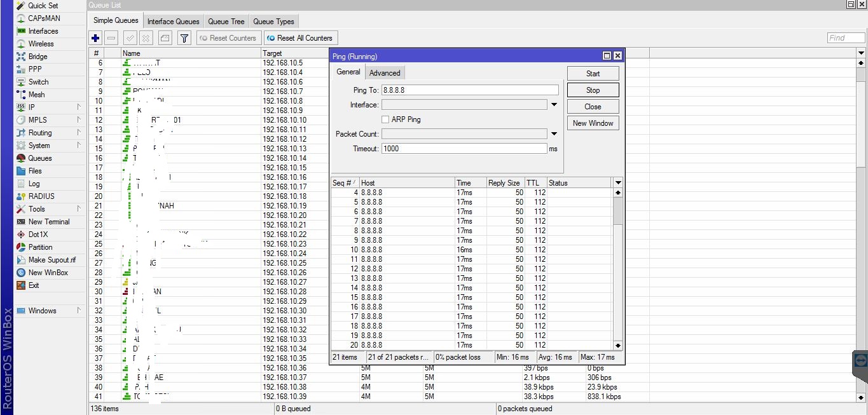This screenshot has width=868, height=415.
Task: Open Tools menu icon
Action: 21,209
